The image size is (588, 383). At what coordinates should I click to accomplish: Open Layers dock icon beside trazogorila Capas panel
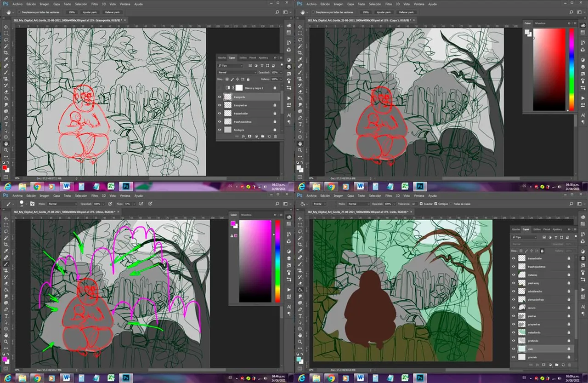(x=289, y=66)
